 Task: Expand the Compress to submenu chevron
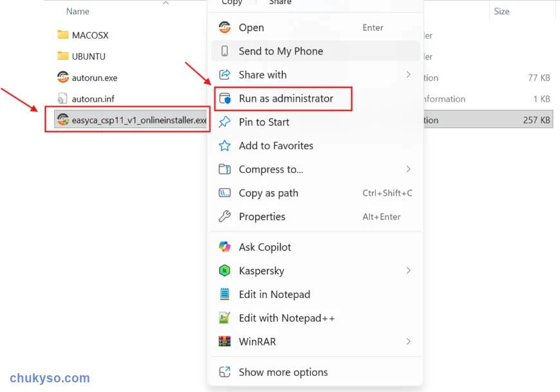coord(408,169)
